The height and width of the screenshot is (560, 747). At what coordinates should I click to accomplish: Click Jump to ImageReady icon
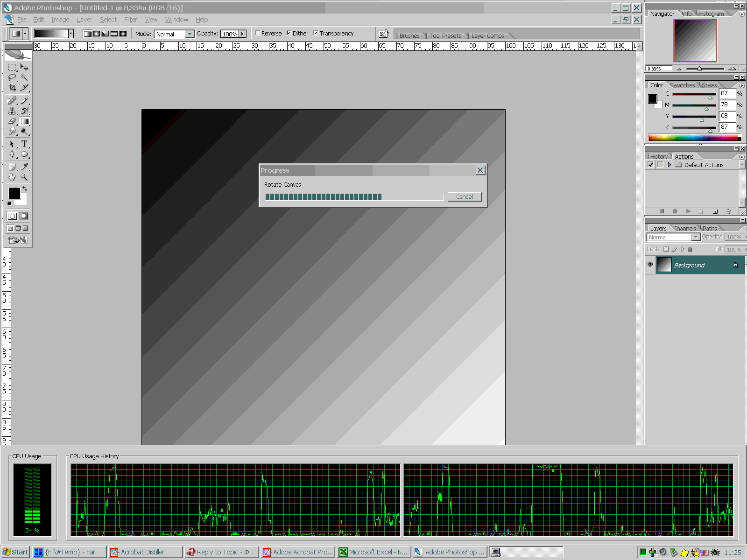coord(18,240)
